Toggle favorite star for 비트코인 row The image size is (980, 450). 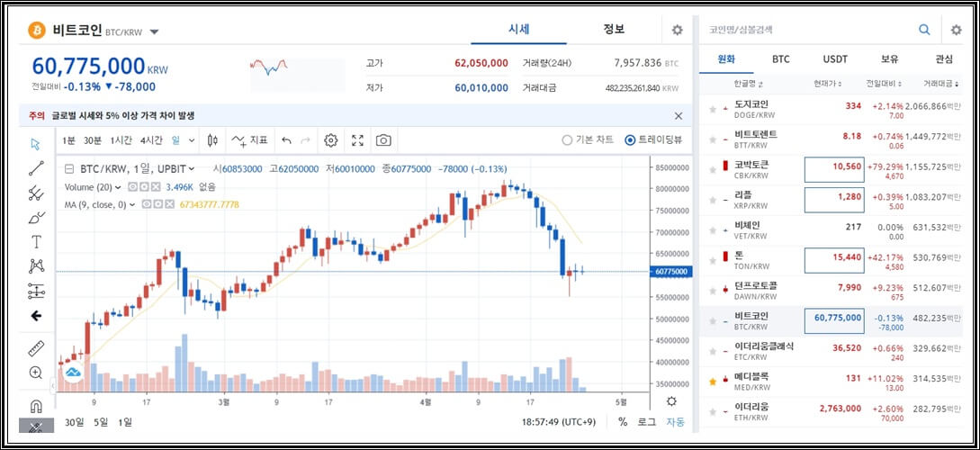(712, 320)
